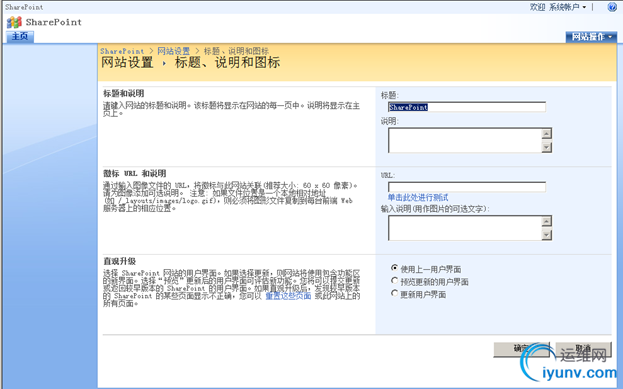
Task: Click the SharePoint site title beside logo
Action: (54, 22)
